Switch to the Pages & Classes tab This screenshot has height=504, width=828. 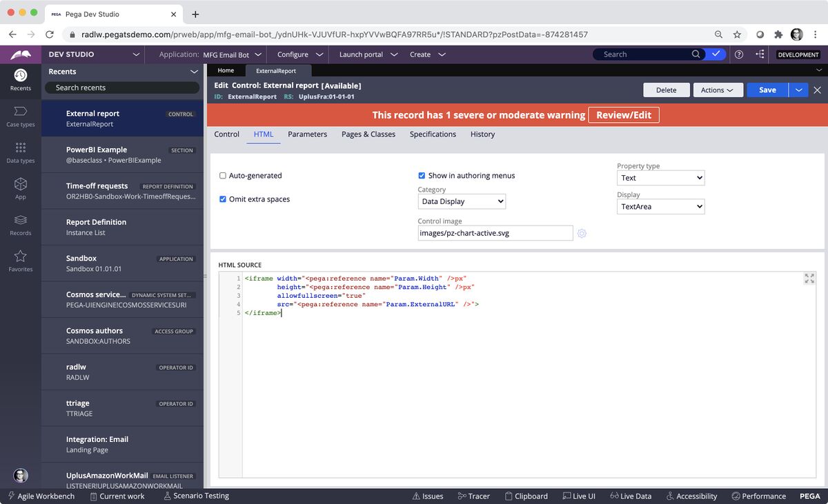click(x=368, y=134)
